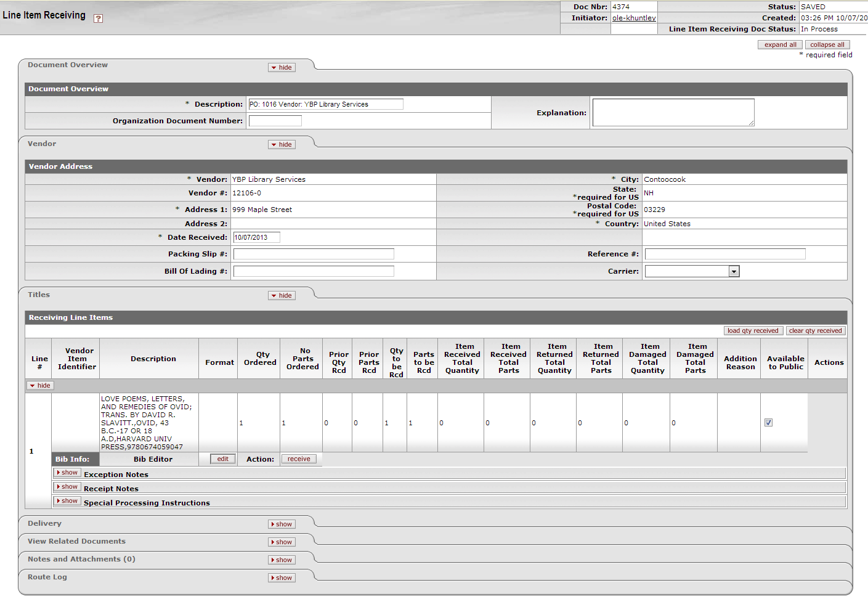Image resolution: width=868 pixels, height=596 pixels.
Task: Show the Delivery section
Action: tap(282, 525)
